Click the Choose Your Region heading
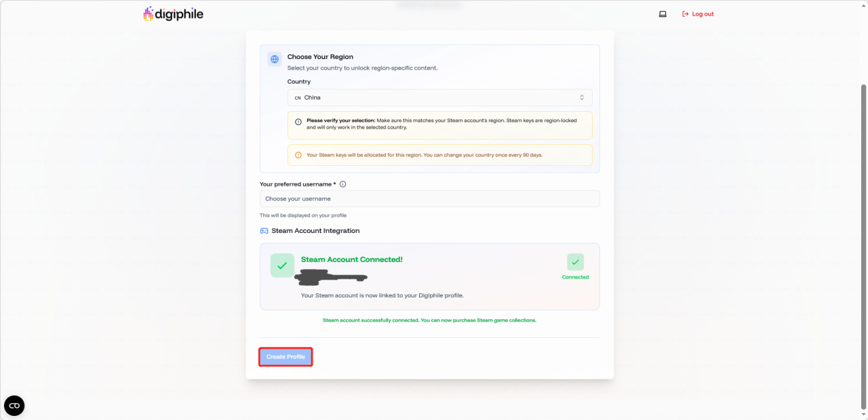The width and height of the screenshot is (868, 420). pos(320,57)
